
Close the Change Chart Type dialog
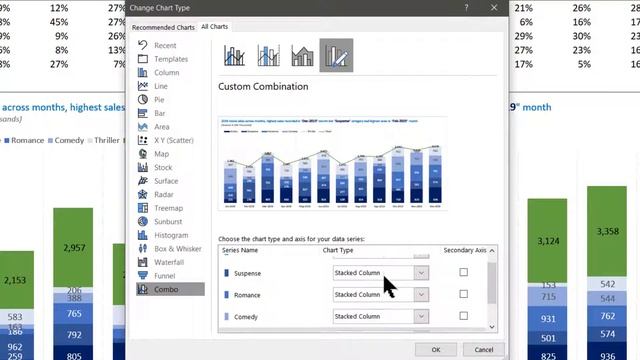[494, 7]
